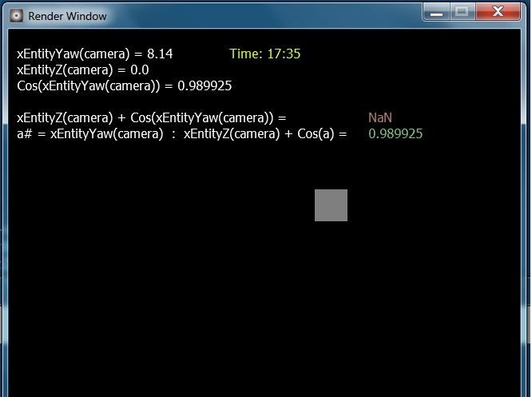The image size is (532, 397).
Task: Minimize the Render Window
Action: (x=435, y=12)
